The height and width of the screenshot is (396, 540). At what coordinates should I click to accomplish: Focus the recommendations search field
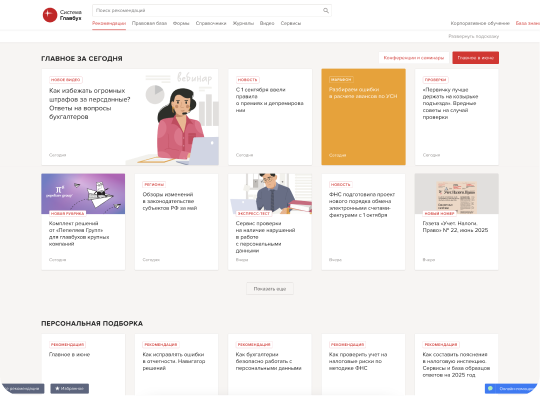(x=207, y=11)
